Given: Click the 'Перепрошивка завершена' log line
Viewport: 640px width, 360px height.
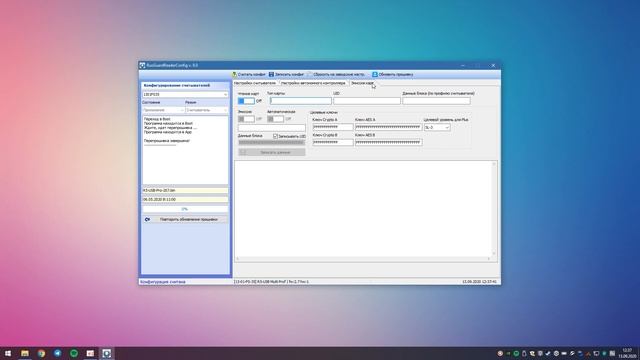Looking at the screenshot, I should [167, 141].
